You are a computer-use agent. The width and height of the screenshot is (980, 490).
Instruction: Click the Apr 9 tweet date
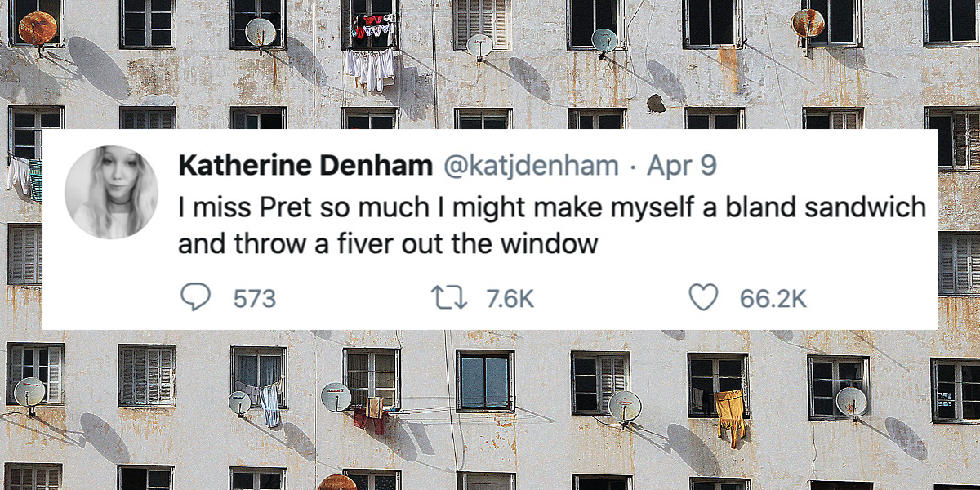click(681, 166)
